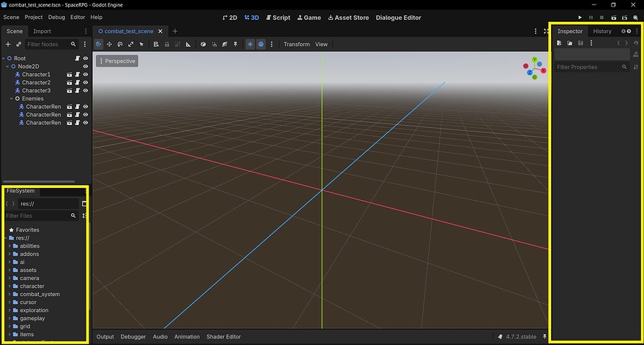Open script attached to Character2
The height and width of the screenshot is (345, 644).
coord(78,83)
